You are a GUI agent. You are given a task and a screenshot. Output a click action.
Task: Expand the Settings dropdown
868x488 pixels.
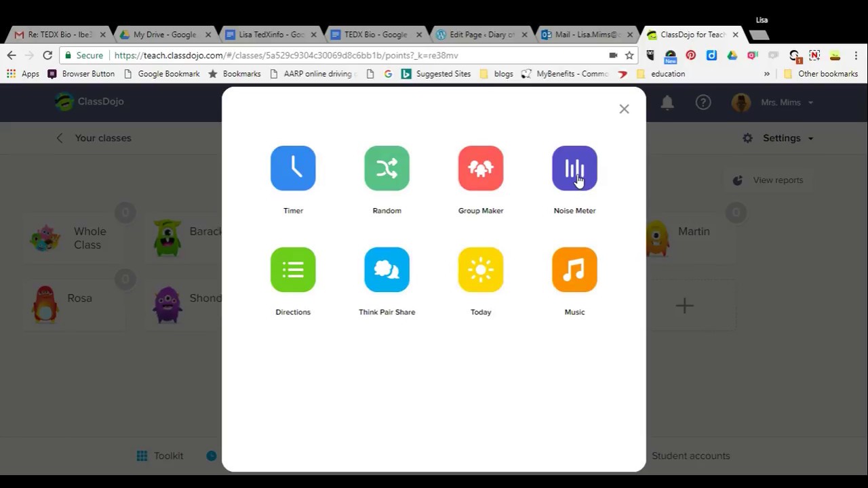coord(787,138)
